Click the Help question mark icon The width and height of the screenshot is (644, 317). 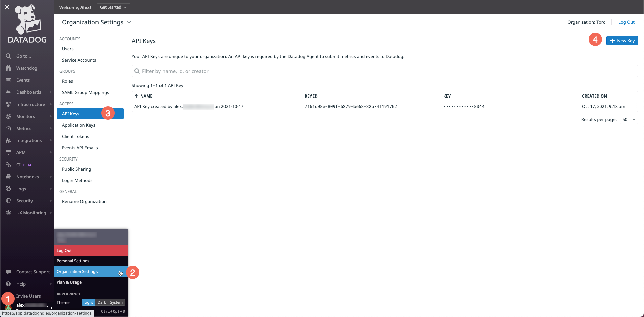[x=8, y=284]
